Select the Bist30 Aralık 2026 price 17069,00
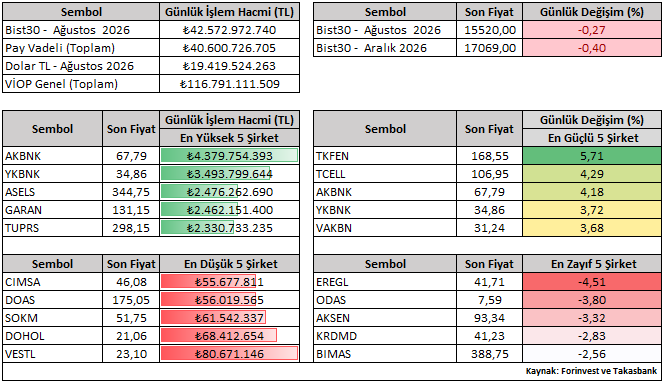Viewport: 665px width, 383px height. click(x=489, y=48)
